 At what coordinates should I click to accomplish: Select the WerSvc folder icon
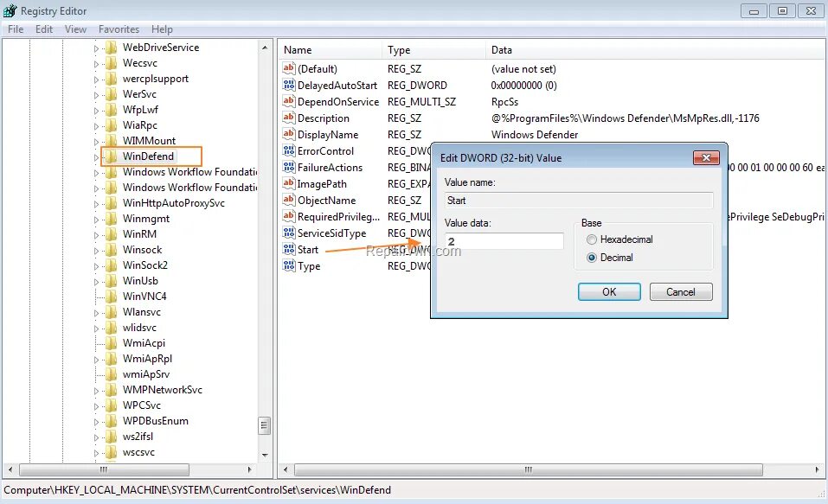point(111,94)
